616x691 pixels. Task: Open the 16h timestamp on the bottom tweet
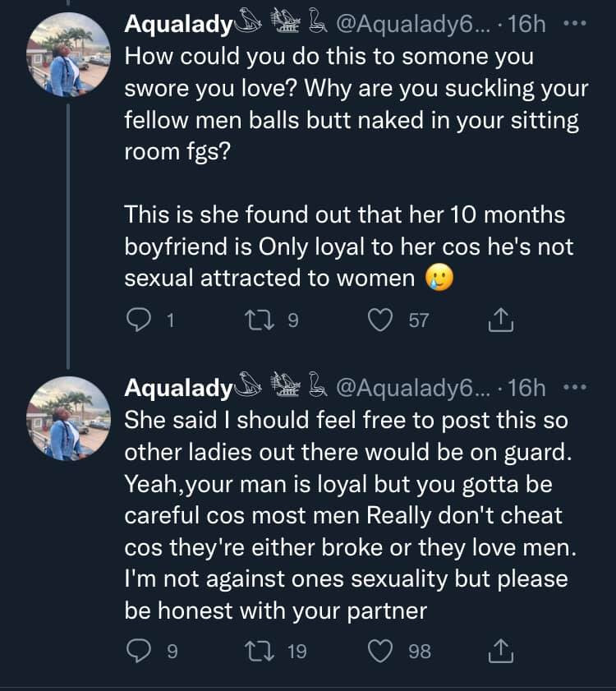527,388
